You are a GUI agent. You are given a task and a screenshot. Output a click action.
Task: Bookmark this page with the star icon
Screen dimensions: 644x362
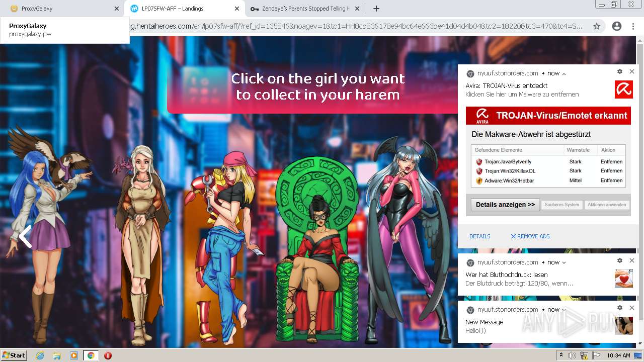[x=597, y=26]
